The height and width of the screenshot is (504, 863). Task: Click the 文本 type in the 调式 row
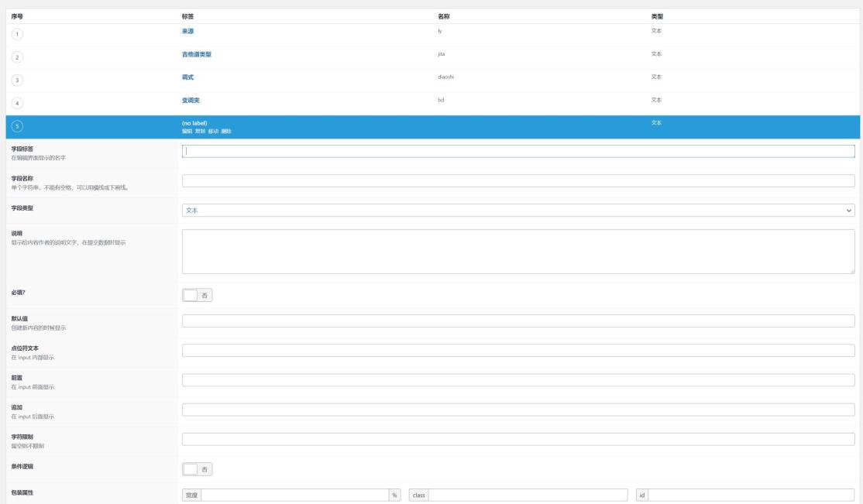(x=656, y=77)
